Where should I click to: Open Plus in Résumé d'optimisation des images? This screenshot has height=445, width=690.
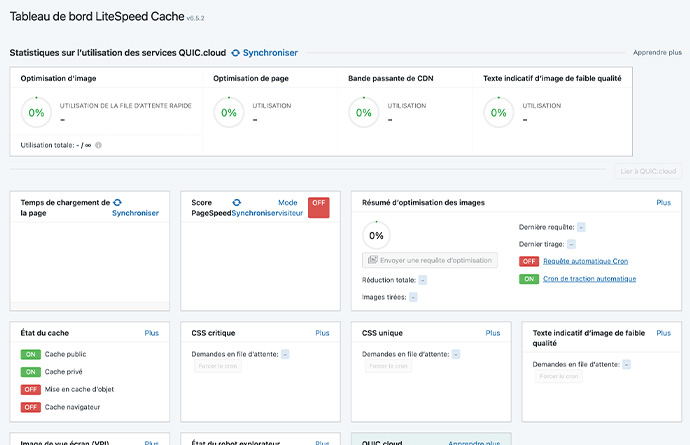click(x=663, y=202)
